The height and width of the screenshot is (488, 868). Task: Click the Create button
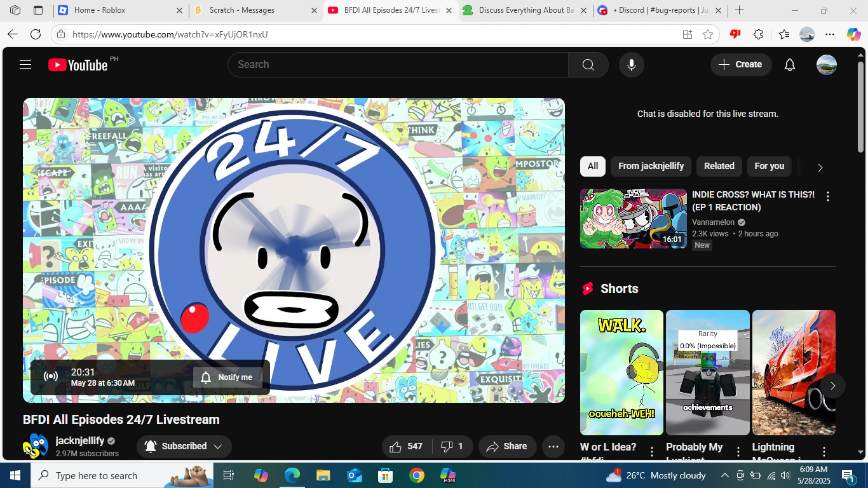740,64
